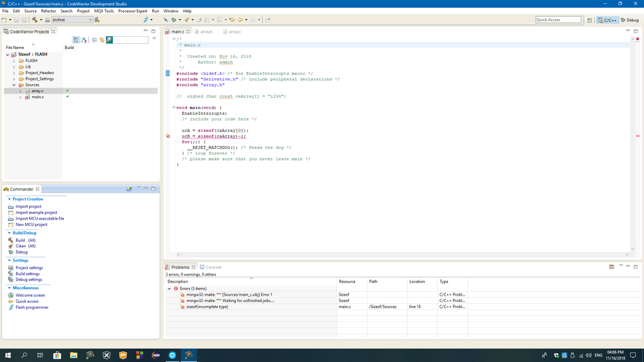Open the File menu
644x362 pixels.
5,11
